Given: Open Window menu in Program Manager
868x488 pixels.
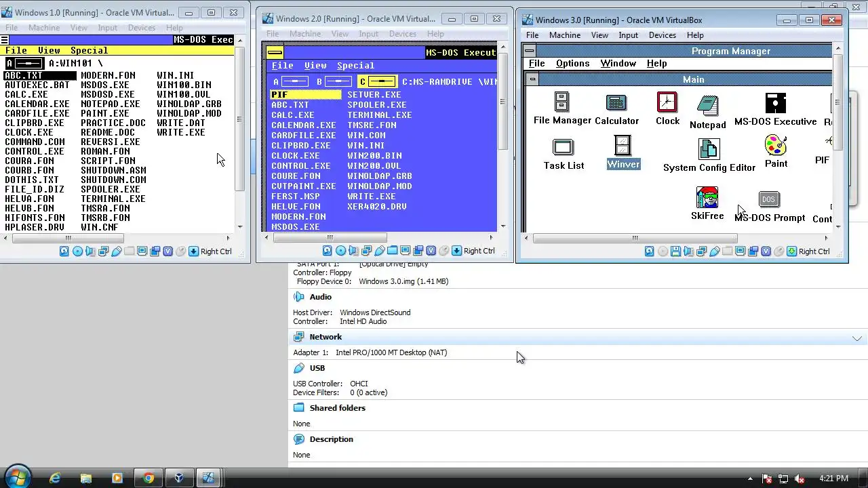Looking at the screenshot, I should (x=618, y=63).
